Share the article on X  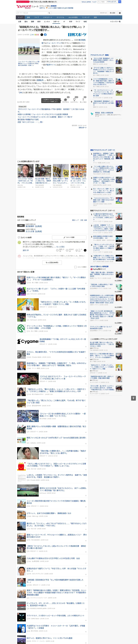pos(42,35)
